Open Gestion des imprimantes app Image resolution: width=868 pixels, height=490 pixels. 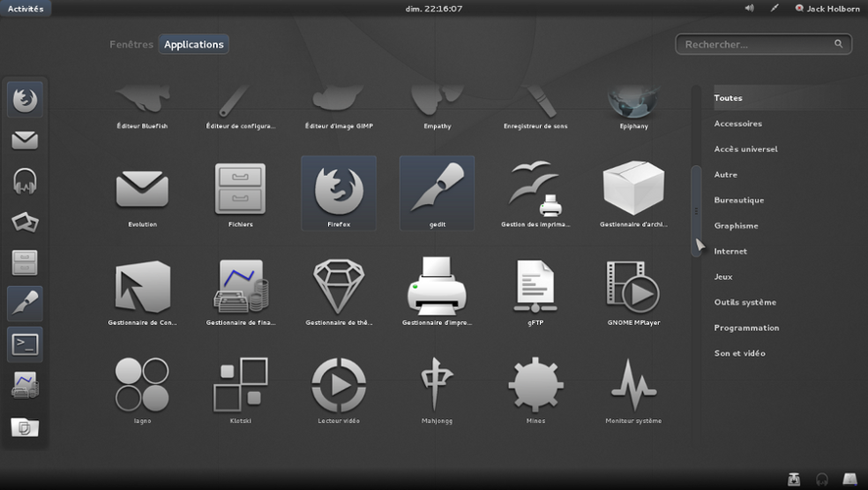click(535, 193)
